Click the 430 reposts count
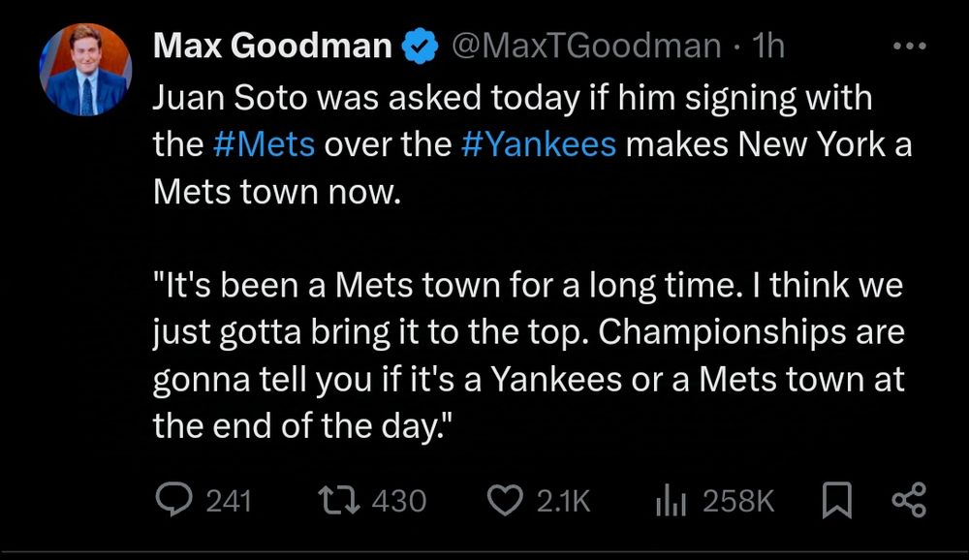 click(x=399, y=500)
